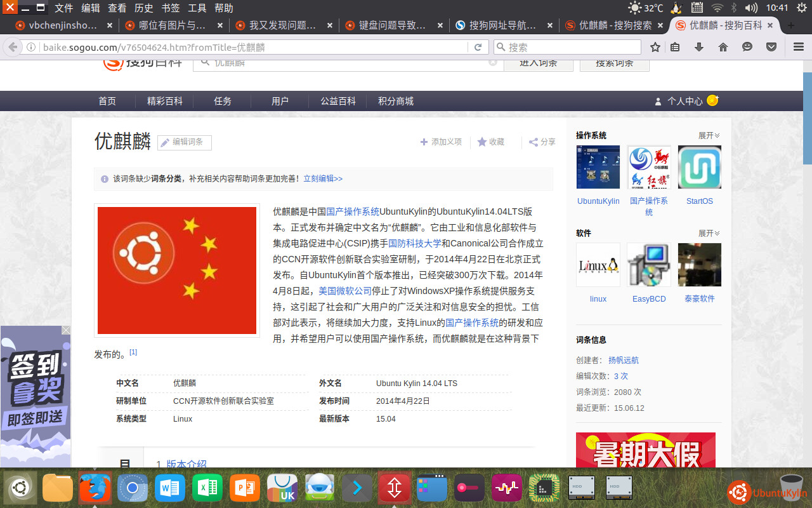Open the bookmarks list icon in toolbar
812x508 pixels.
675,47
